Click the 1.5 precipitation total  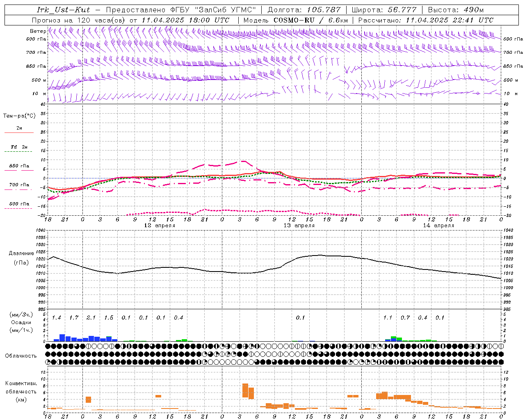click(x=109, y=317)
